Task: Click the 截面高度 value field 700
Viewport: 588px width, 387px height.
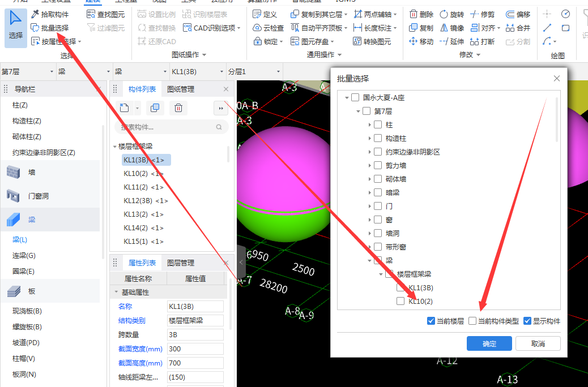Action: click(195, 363)
